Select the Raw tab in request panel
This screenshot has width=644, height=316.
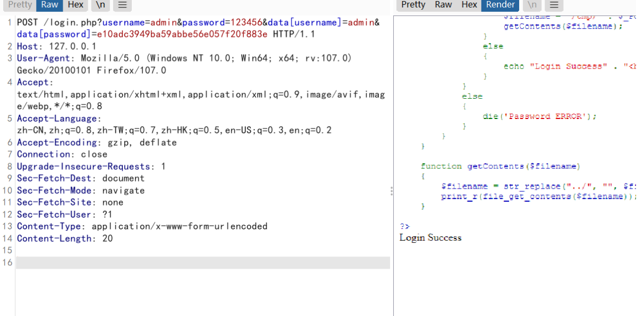(49, 5)
